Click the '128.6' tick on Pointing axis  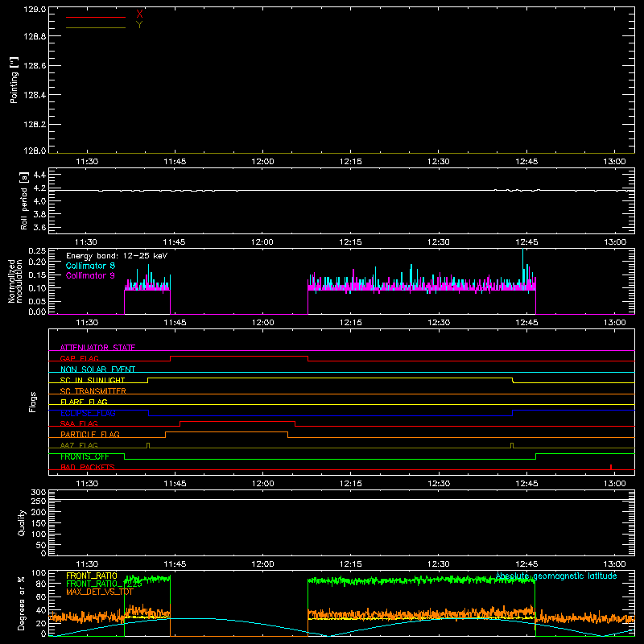35,66
